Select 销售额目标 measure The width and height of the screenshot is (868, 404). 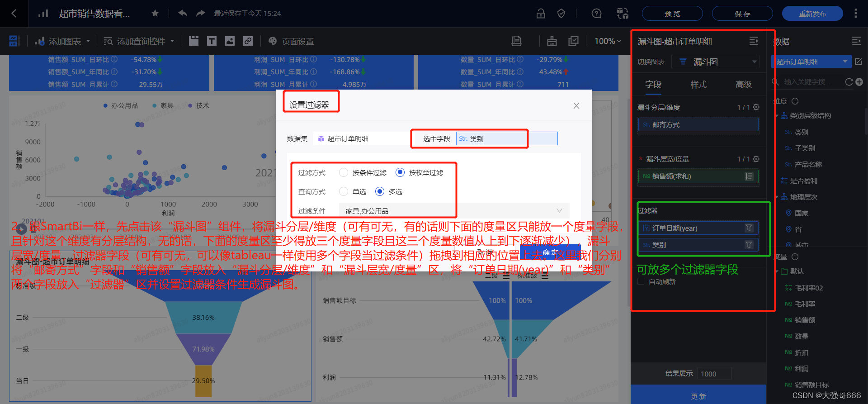811,385
